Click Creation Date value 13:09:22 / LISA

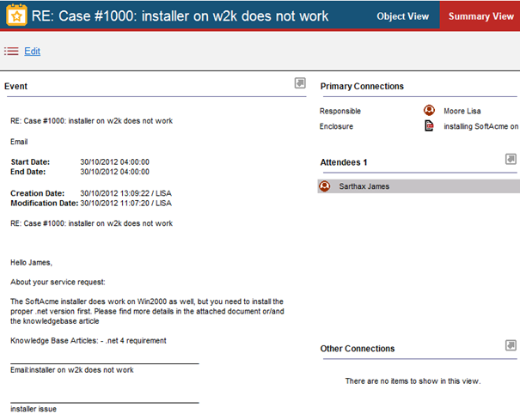(125, 193)
